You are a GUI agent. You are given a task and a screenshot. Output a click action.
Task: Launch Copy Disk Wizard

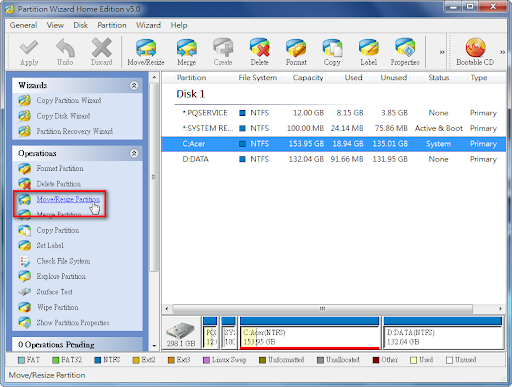[63, 116]
